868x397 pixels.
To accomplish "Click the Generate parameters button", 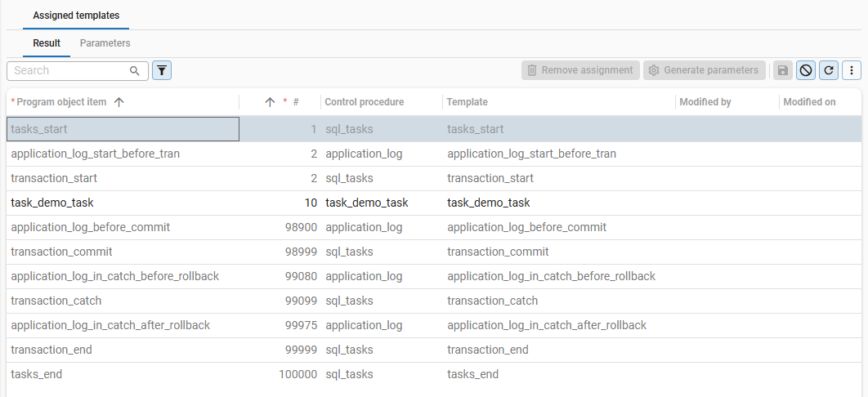I will pos(705,70).
